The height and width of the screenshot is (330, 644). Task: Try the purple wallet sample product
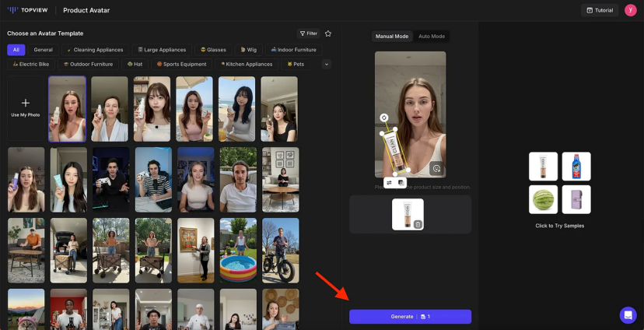pyautogui.click(x=576, y=199)
